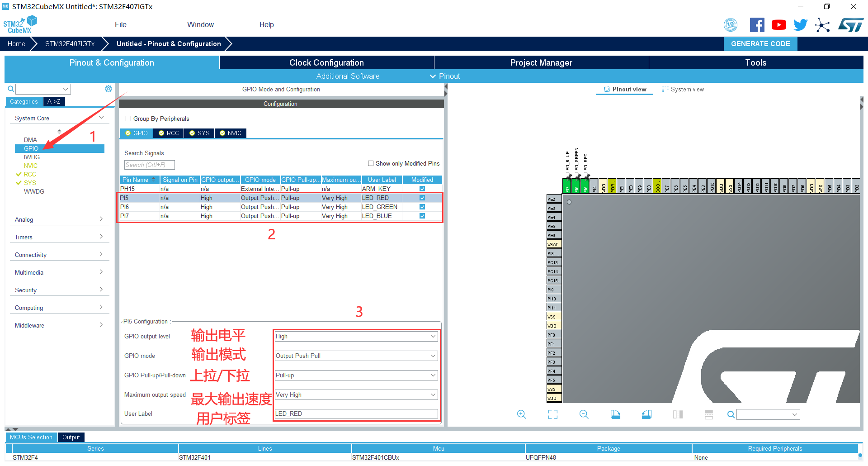Switch to the Clock Configuration tab
Image resolution: width=868 pixels, height=466 pixels.
pos(326,62)
